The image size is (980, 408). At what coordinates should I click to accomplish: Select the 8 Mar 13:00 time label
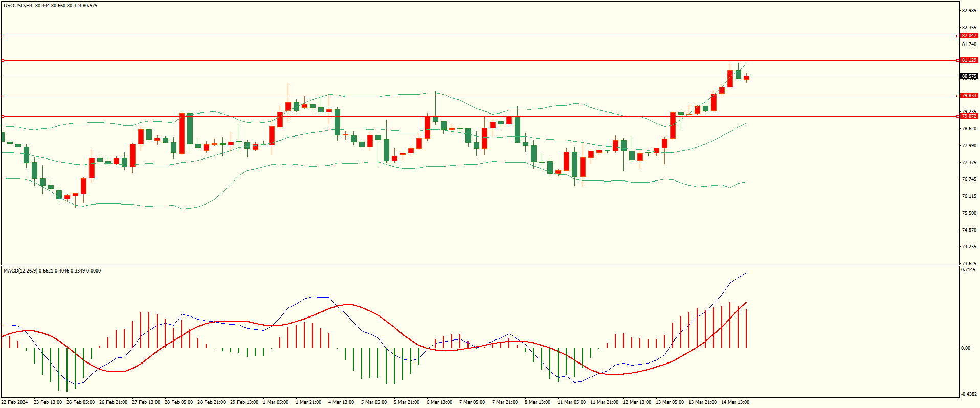(538, 402)
